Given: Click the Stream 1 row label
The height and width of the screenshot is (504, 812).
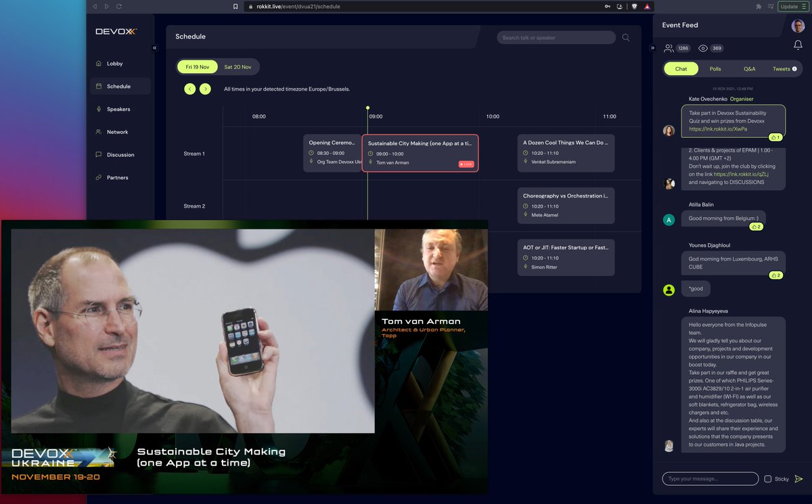Looking at the screenshot, I should tap(193, 154).
